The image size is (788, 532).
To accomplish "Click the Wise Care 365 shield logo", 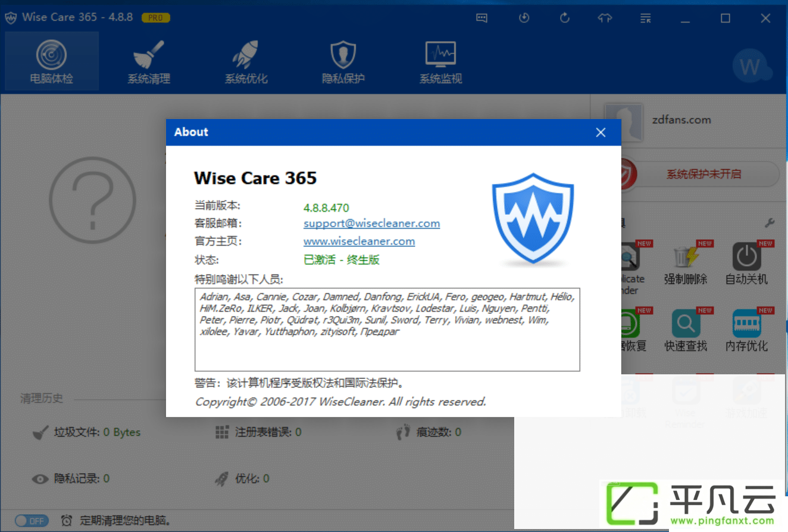I will click(533, 219).
